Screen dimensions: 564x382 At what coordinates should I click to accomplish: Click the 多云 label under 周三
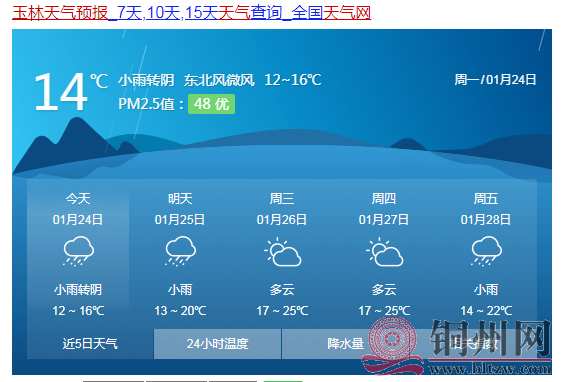[282, 290]
